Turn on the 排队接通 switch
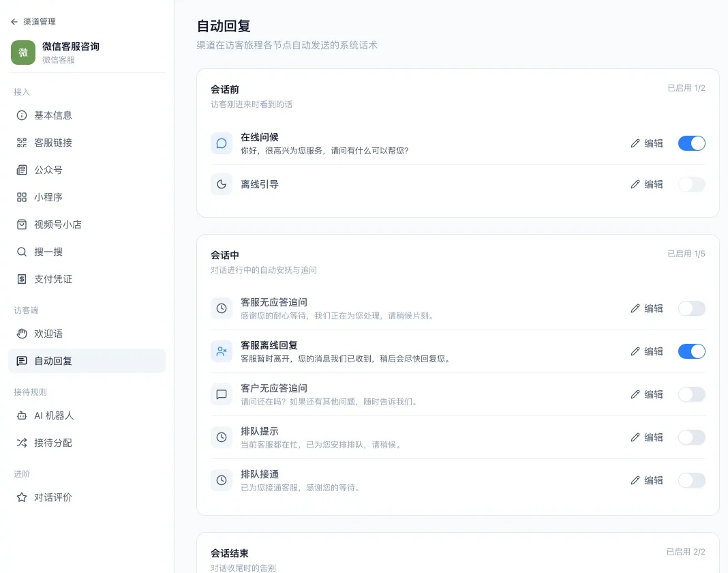This screenshot has width=728, height=573. [691, 480]
